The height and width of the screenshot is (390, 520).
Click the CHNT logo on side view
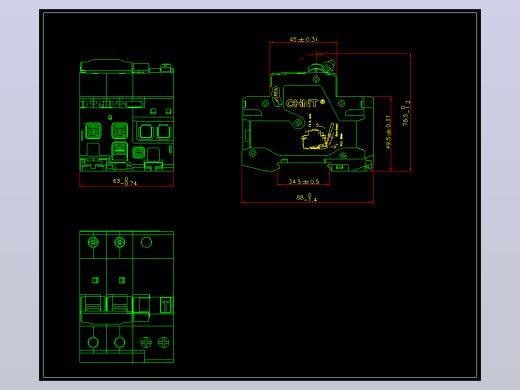pos(305,103)
